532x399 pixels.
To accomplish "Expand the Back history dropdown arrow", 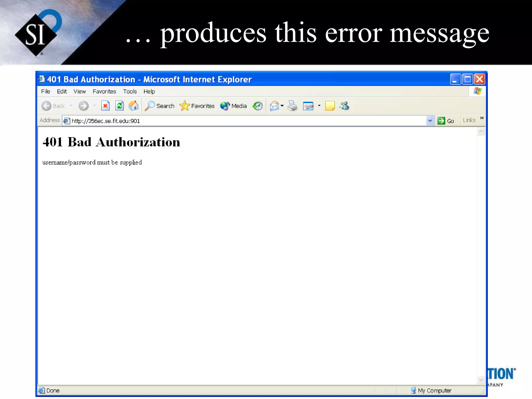I will click(71, 106).
